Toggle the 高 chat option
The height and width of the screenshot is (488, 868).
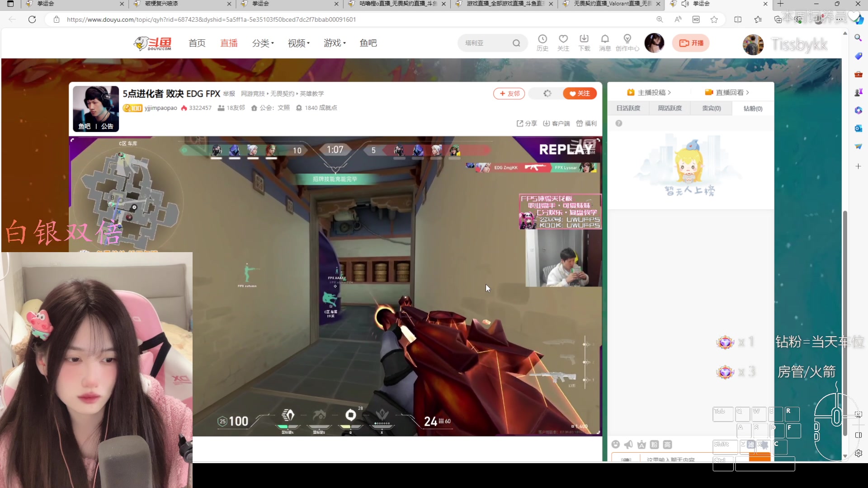[x=667, y=445]
